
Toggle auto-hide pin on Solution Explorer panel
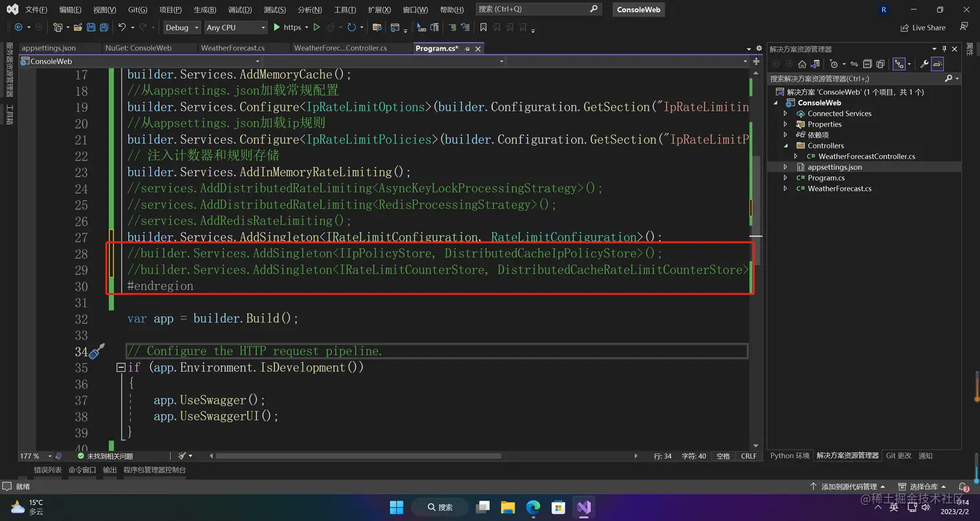944,49
